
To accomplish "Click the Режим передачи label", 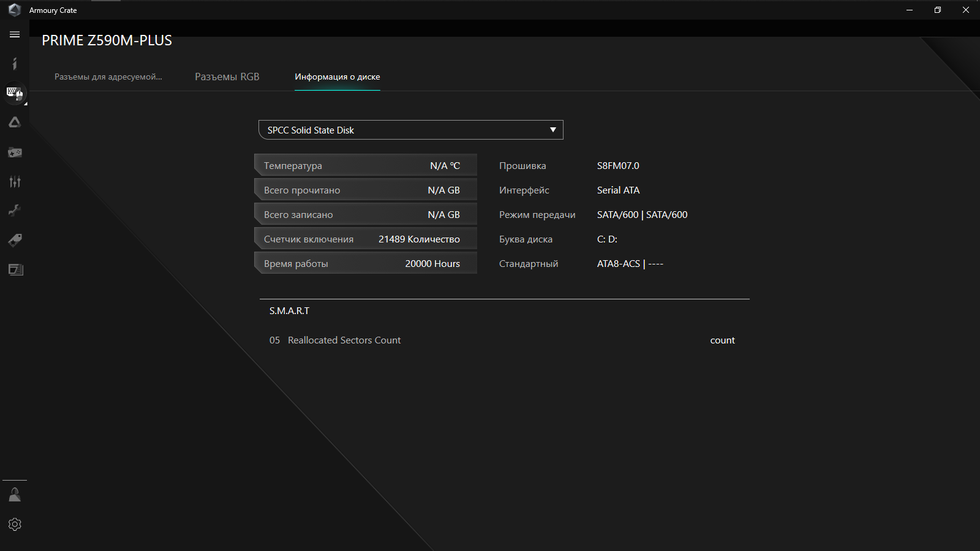I will pos(537,214).
